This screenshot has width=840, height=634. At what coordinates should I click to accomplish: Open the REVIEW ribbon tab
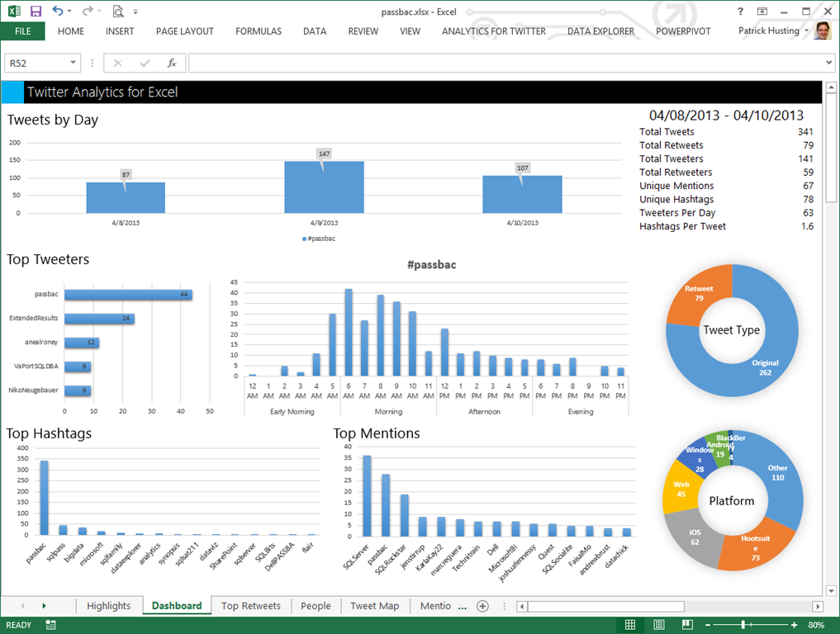coord(363,31)
